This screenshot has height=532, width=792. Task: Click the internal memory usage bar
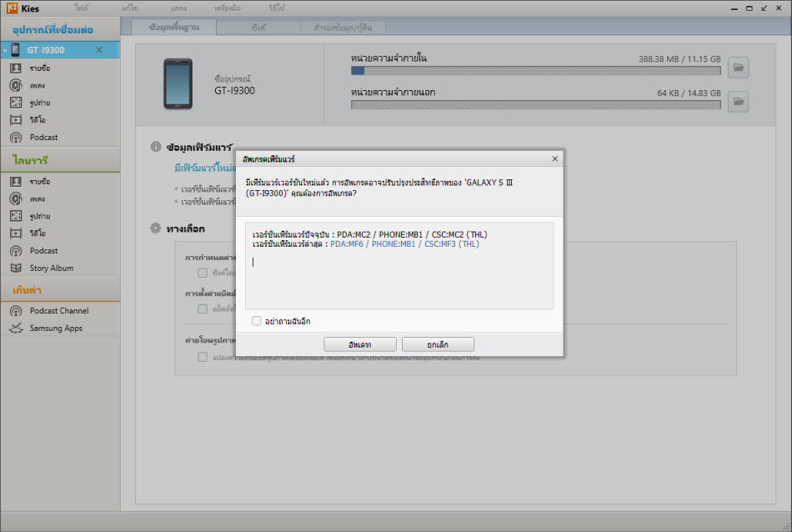tap(536, 71)
